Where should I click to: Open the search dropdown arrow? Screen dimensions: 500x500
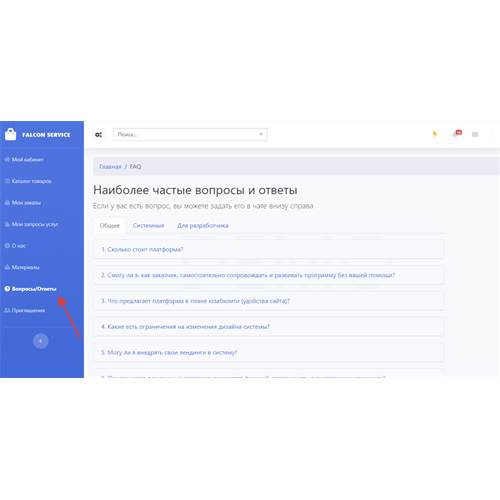click(x=261, y=134)
